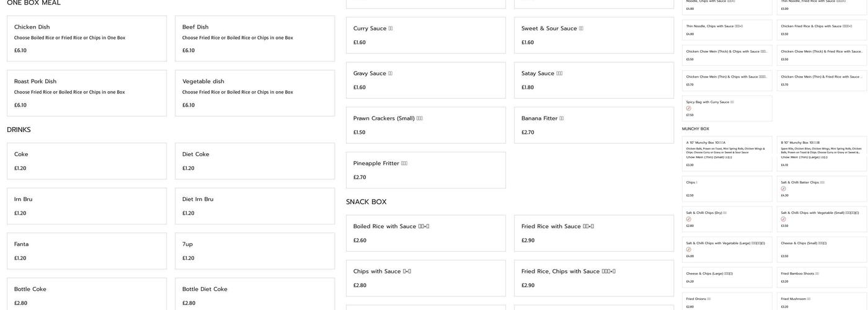Image resolution: width=868 pixels, height=310 pixels.
Task: Add Fanta to the basket
Action: (87, 251)
